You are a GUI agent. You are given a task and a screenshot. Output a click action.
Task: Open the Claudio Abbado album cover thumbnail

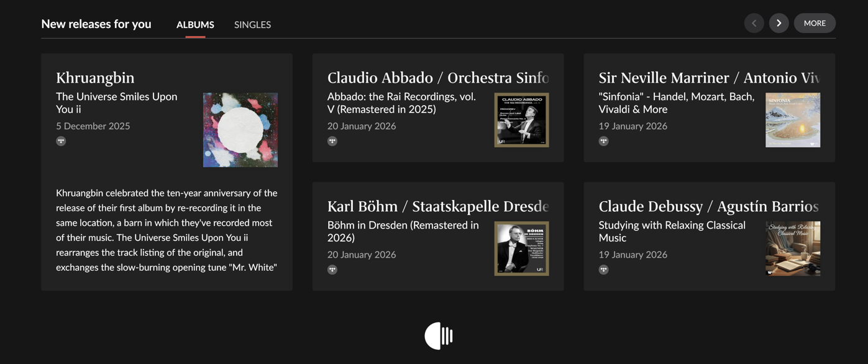pyautogui.click(x=521, y=120)
